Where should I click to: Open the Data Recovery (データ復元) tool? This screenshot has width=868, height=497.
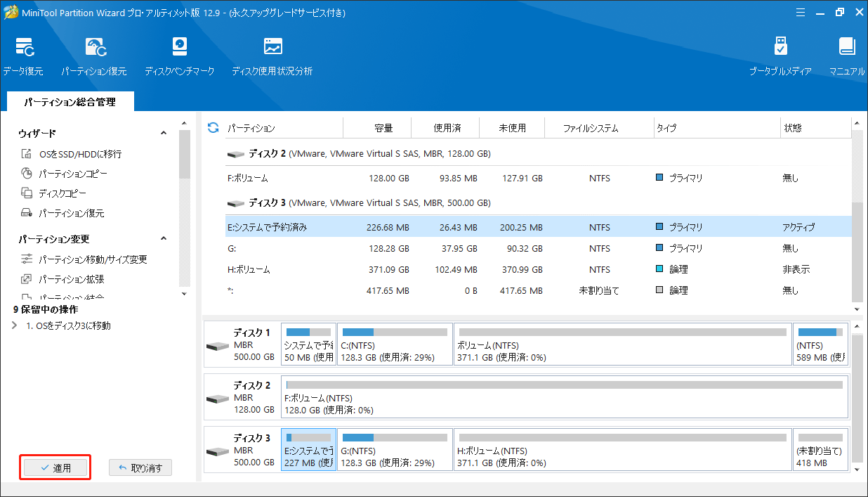[25, 56]
